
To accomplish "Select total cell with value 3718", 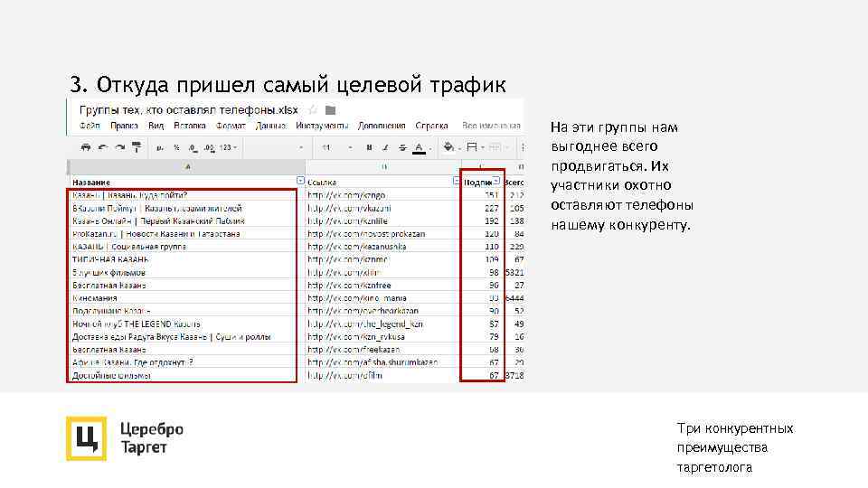I will coord(514,376).
